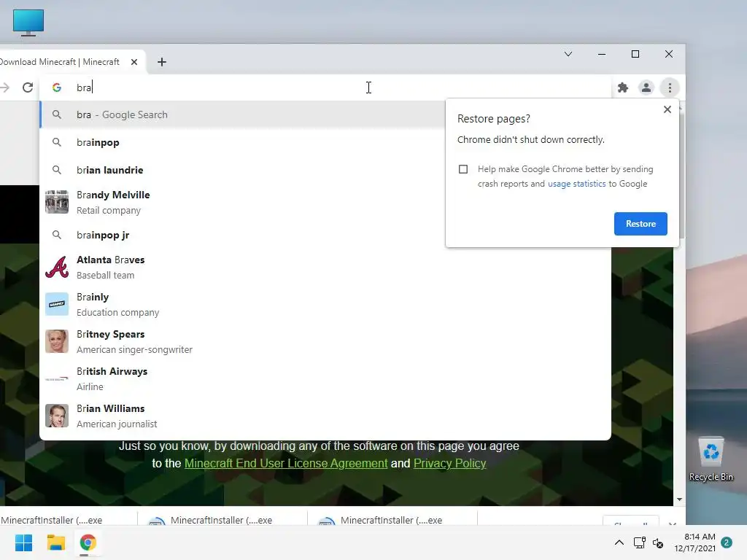
Task: Open the Chrome profile avatar icon
Action: click(646, 87)
